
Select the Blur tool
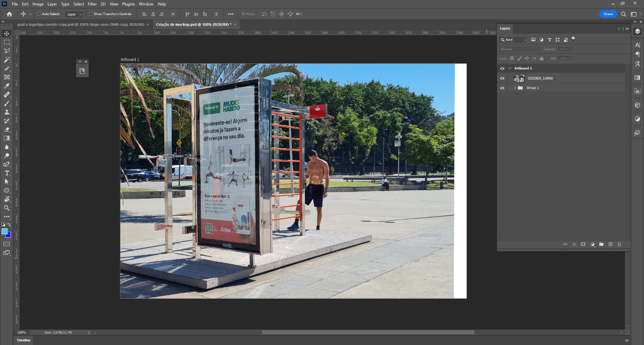coord(7,147)
